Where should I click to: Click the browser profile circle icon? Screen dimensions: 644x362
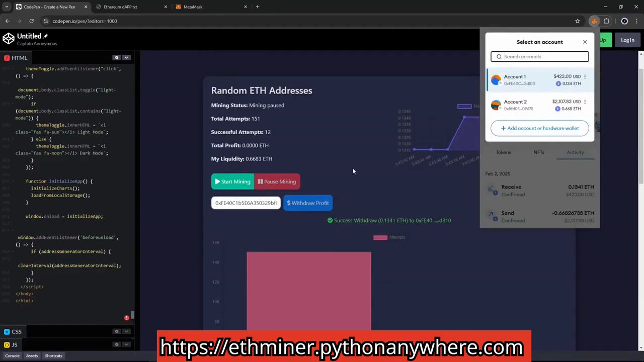pos(624,21)
